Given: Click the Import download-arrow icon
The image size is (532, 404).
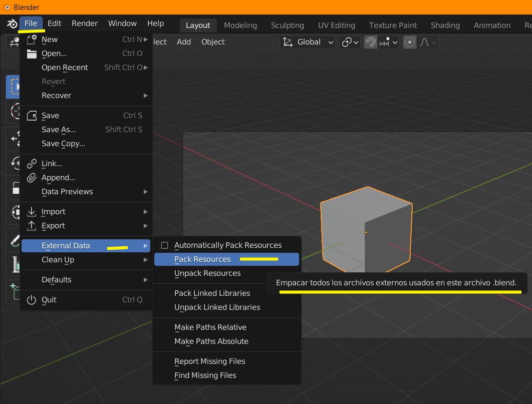Looking at the screenshot, I should point(32,211).
